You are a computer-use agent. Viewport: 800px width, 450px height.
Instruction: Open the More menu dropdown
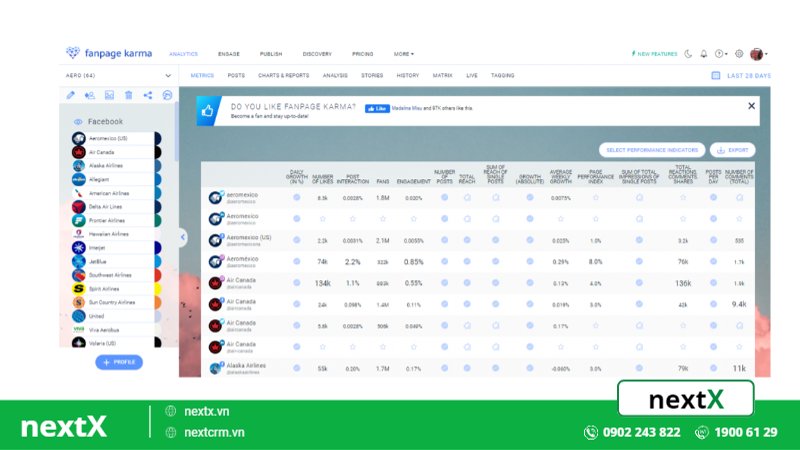click(403, 54)
